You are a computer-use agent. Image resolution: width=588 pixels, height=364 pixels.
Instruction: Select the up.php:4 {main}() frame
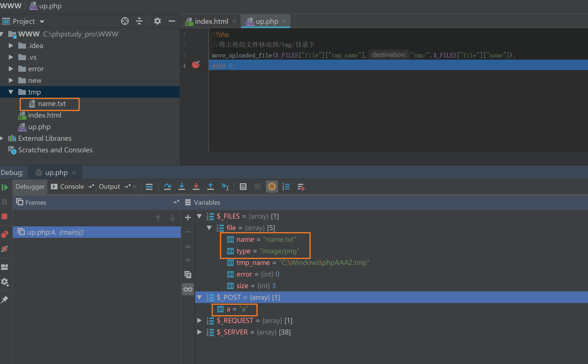click(x=97, y=232)
